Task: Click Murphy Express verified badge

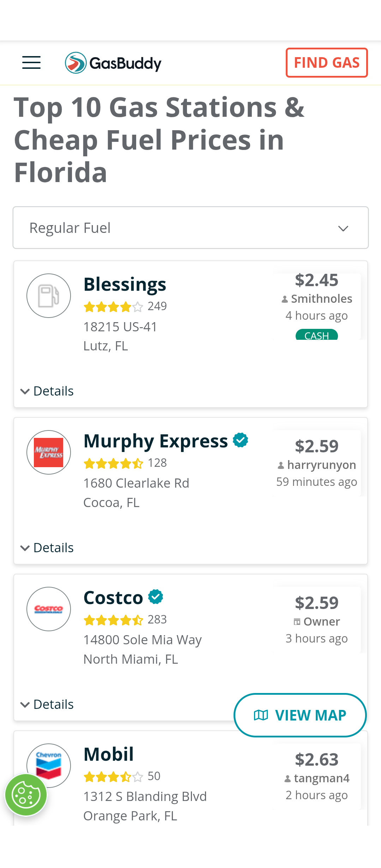Action: [241, 440]
